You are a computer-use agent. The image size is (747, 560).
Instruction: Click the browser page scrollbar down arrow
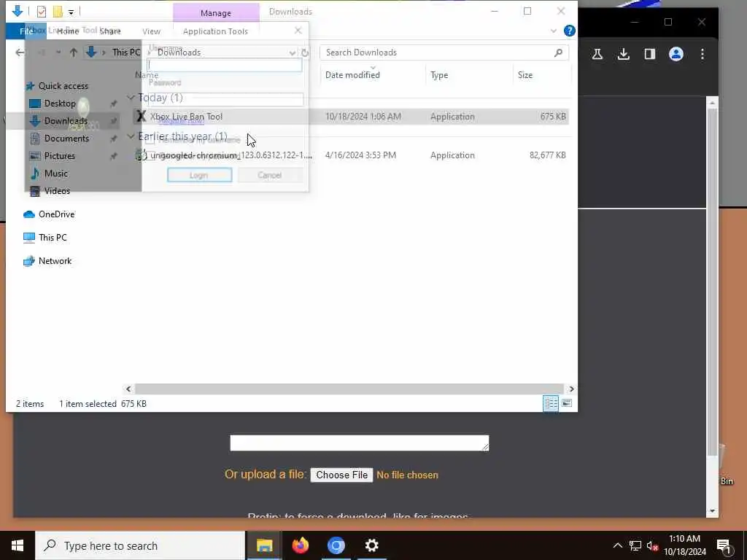(712, 511)
